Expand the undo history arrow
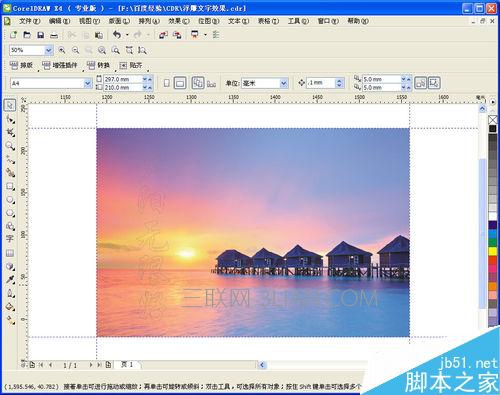 (x=127, y=35)
